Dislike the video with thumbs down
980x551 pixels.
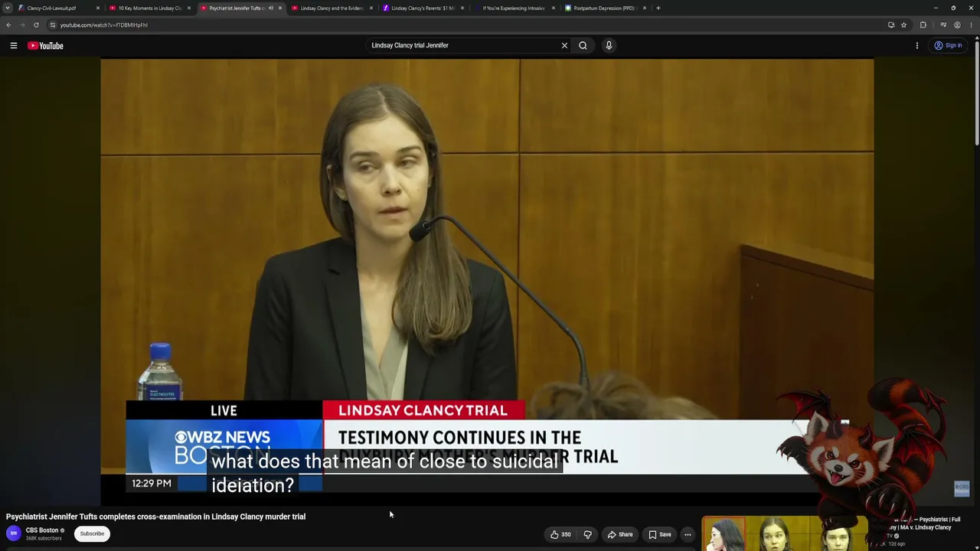click(587, 534)
